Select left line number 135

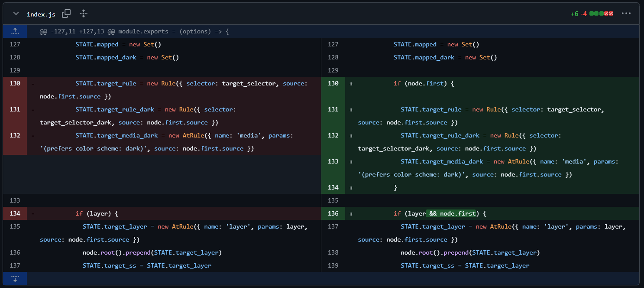[x=15, y=226]
